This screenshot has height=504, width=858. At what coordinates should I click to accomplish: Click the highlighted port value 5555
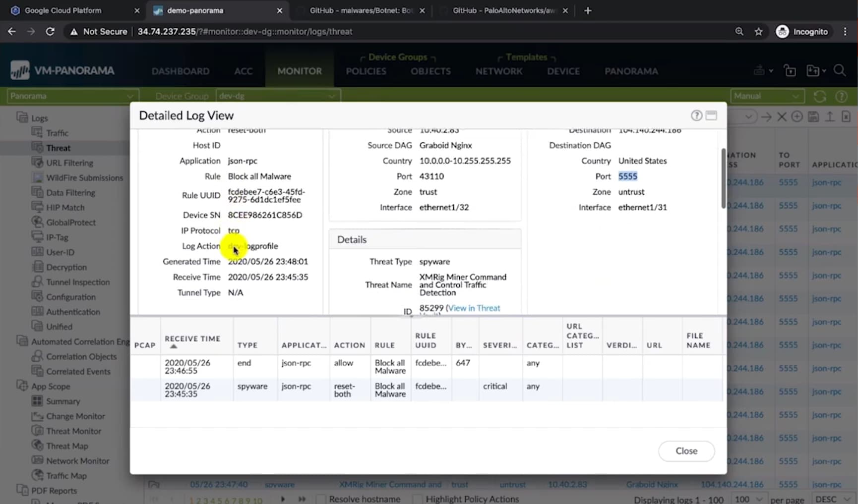[x=627, y=176]
